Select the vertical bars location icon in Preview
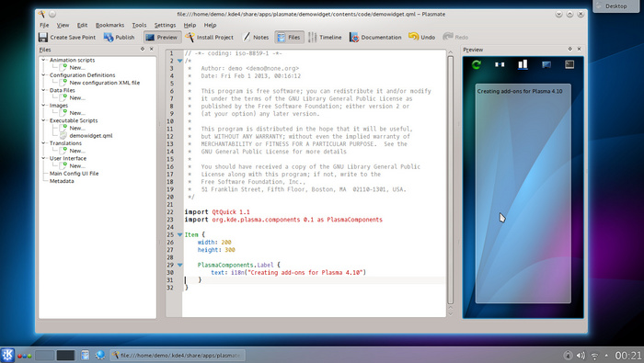Image resolution: width=644 pixels, height=363 pixels. coord(523,64)
